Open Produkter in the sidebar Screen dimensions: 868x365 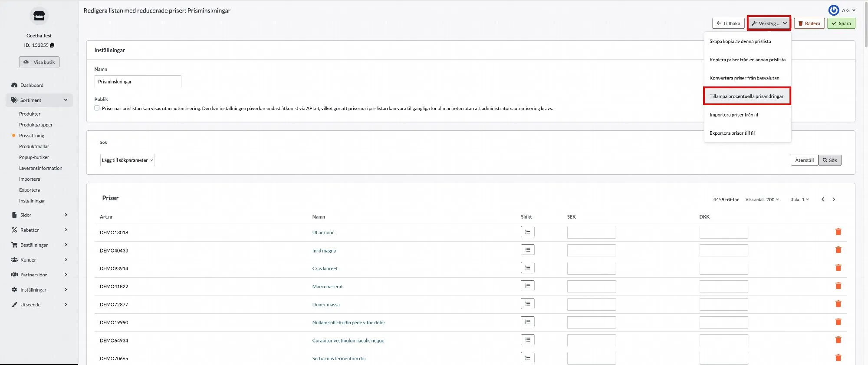click(x=30, y=114)
